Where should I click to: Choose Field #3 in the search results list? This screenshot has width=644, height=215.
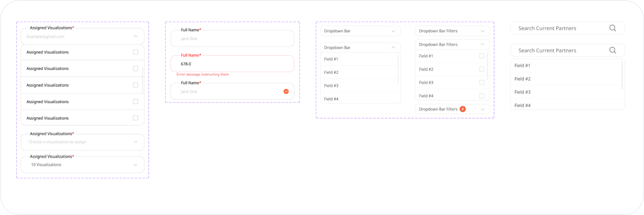[x=566, y=92]
